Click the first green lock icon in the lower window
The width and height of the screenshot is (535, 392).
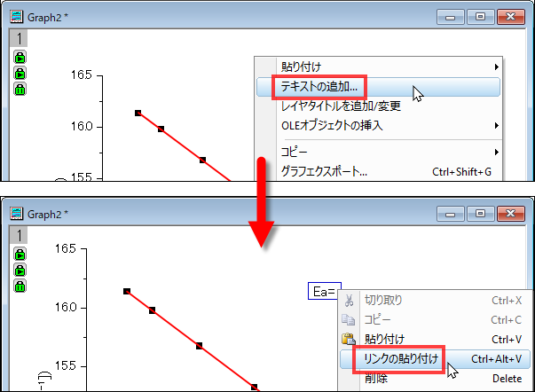20,255
